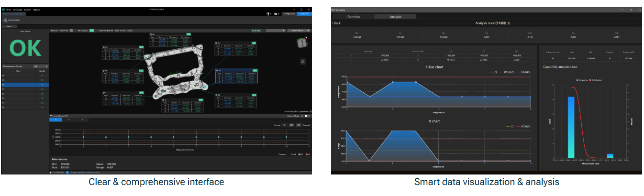Select the Z tab in Trend Charts
Image resolution: width=644 pixels, height=196 pixels.
pos(82,120)
